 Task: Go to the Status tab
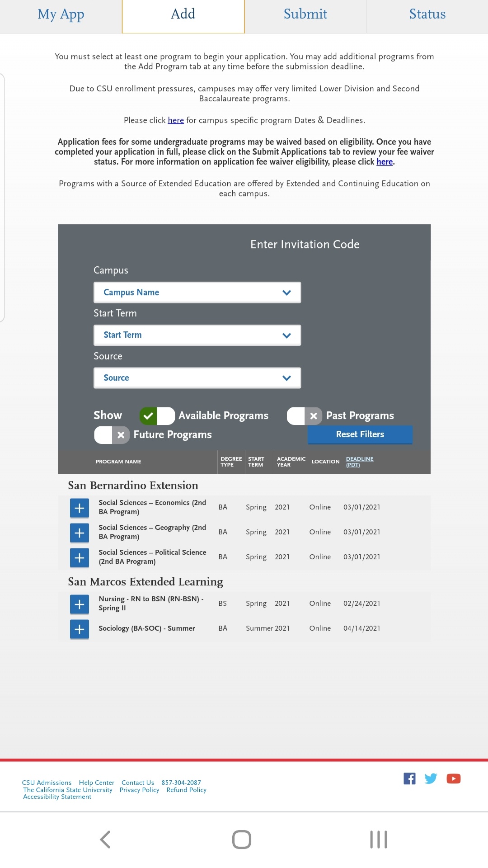tap(427, 14)
